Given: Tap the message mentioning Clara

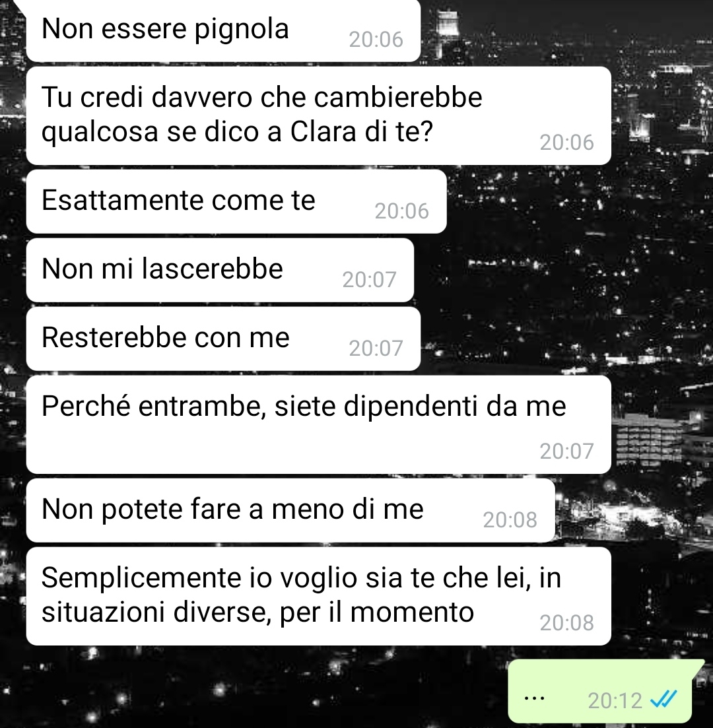Looking at the screenshot, I should click(319, 116).
